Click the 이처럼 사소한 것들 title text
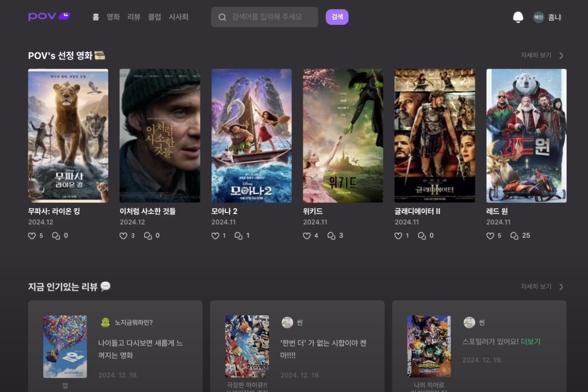The image size is (588, 392). [148, 212]
